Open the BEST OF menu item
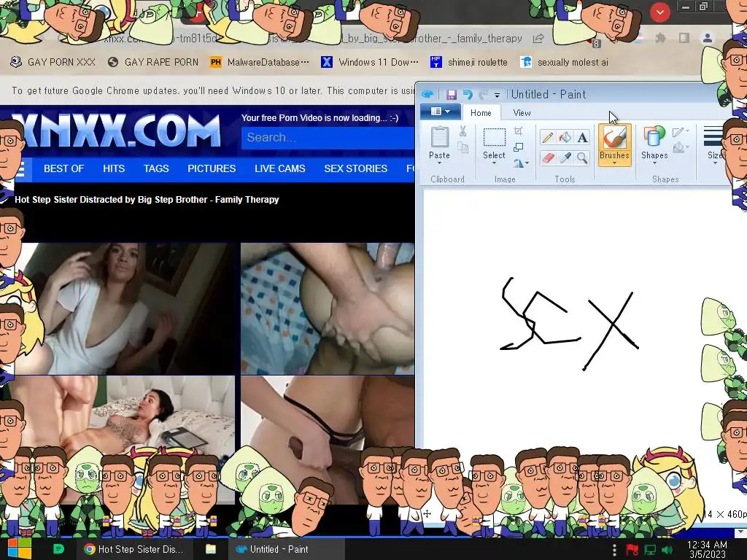This screenshot has height=560, width=747. pyautogui.click(x=64, y=168)
